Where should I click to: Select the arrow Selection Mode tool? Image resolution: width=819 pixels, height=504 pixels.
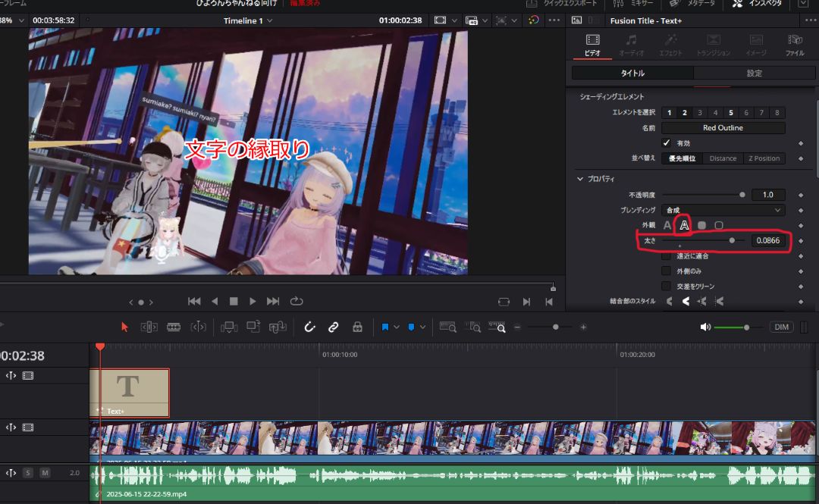coord(125,327)
